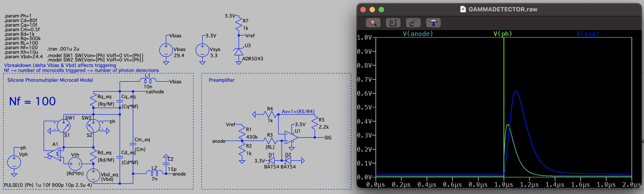
Task: Click the PULSE source value text
Action: (48, 185)
